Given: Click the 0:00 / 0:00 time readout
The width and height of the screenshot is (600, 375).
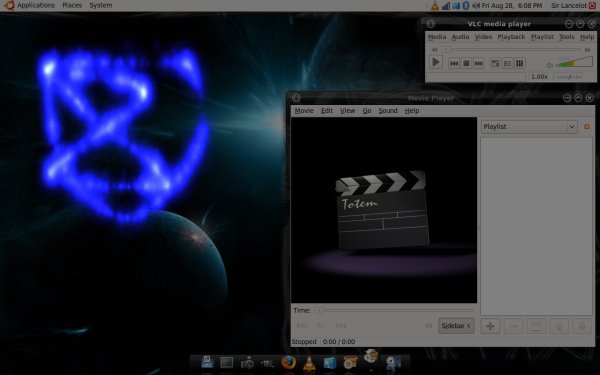Looking at the screenshot, I should click(x=339, y=342).
